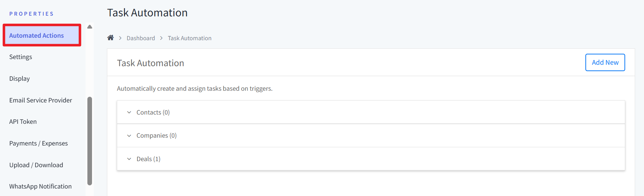This screenshot has width=644, height=196.
Task: Click the Contacts (0) row label
Action: (153, 112)
